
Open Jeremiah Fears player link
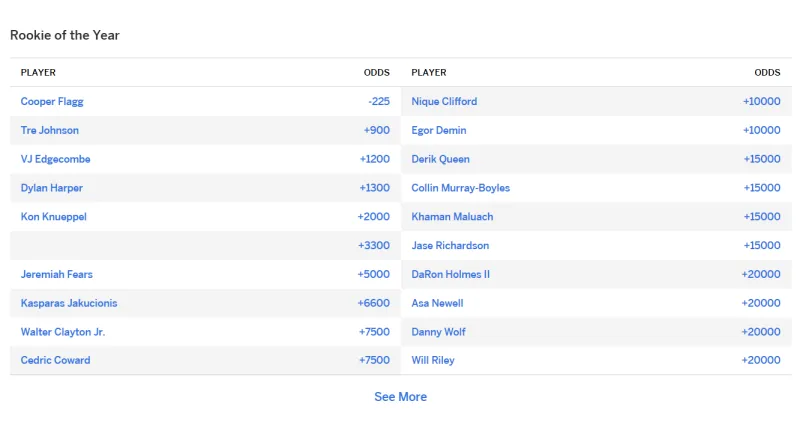pyautogui.click(x=57, y=275)
